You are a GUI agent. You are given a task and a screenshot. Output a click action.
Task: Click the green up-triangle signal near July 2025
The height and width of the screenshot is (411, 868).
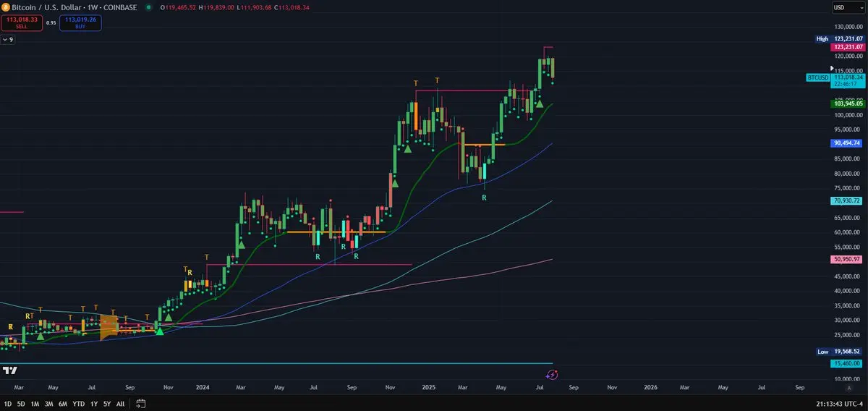[x=540, y=104]
